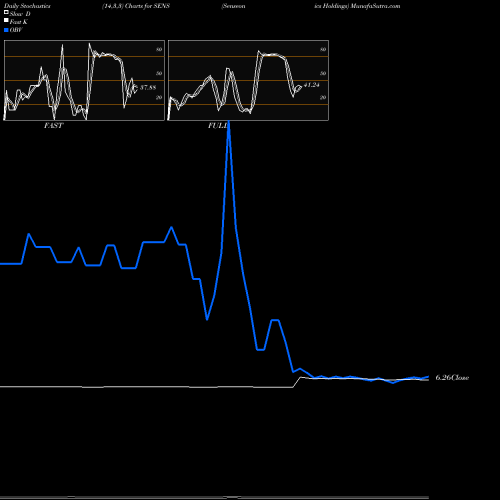Click the blue OBV legend swatch

tap(6, 30)
